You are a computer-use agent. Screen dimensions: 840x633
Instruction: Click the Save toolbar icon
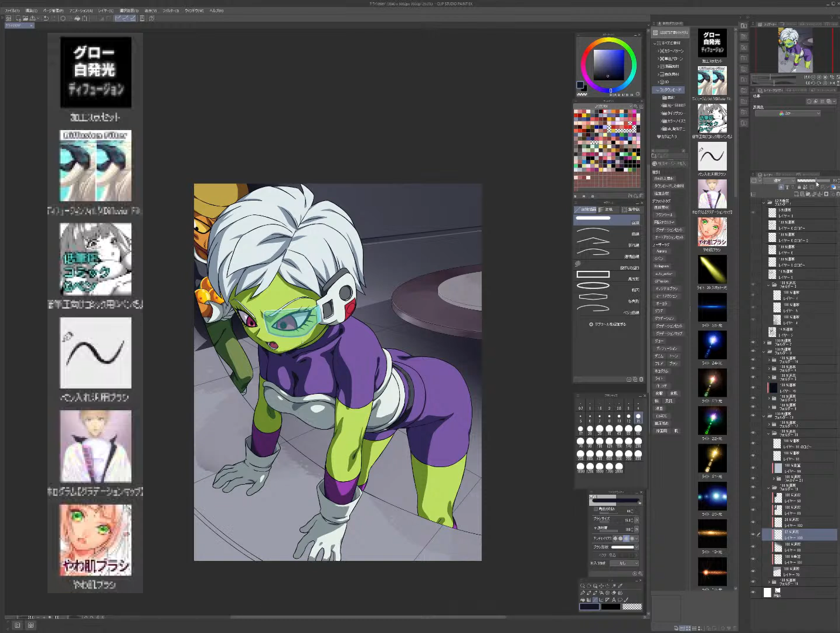point(32,18)
